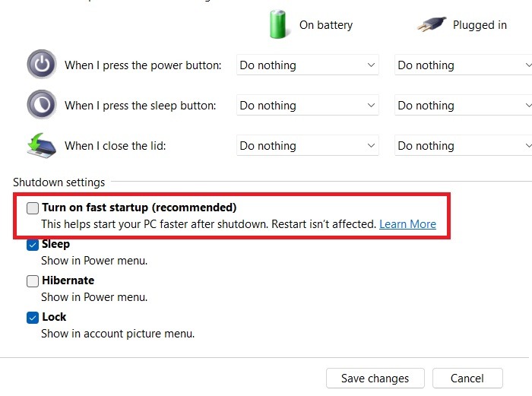This screenshot has width=532, height=396.
Task: Uncheck the Sleep checkbox
Action: pos(33,245)
